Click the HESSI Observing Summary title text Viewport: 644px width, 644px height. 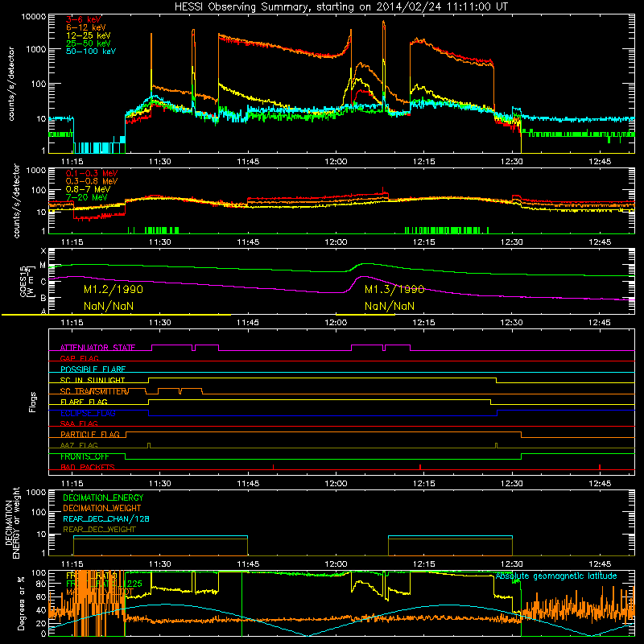tap(341, 7)
